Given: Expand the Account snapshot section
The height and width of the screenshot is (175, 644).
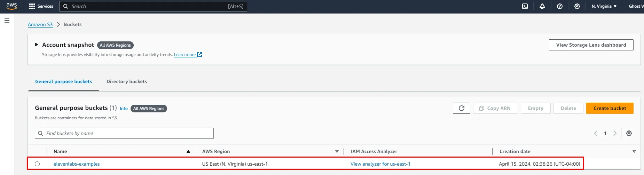Looking at the screenshot, I should [x=37, y=45].
